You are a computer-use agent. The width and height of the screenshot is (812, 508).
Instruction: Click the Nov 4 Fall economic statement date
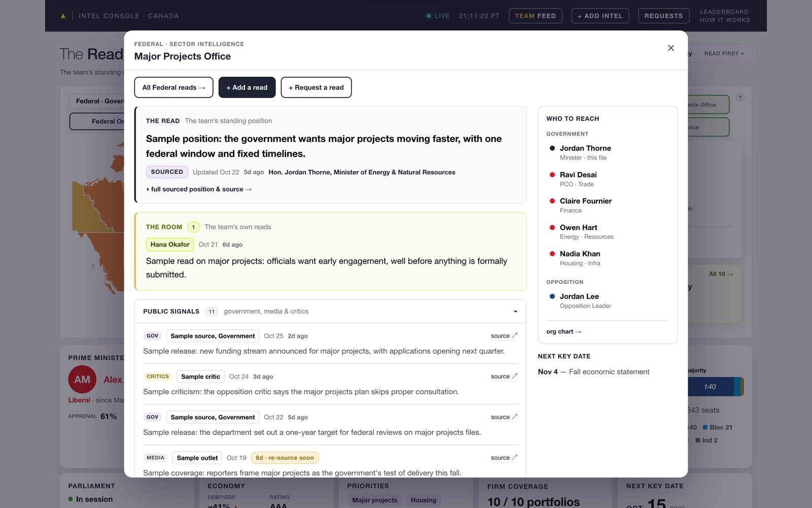[x=594, y=372]
